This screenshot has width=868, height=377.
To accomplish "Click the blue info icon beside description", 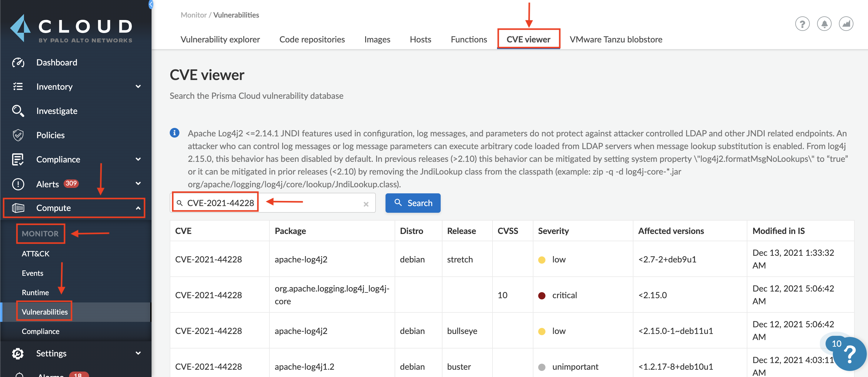I will pos(175,133).
